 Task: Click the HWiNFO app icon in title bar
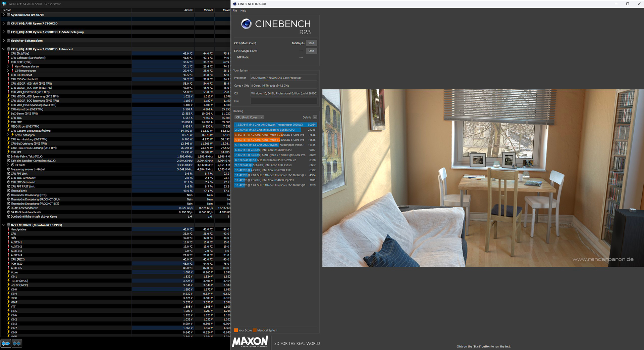coord(4,4)
